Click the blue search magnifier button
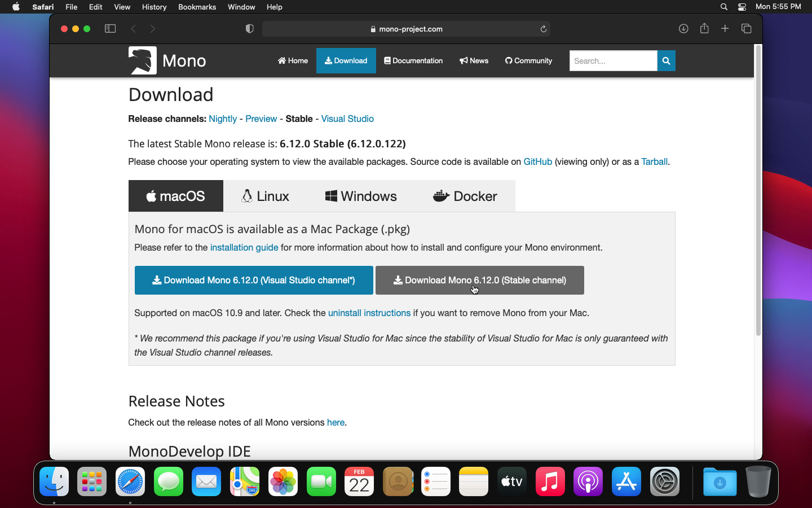 tap(666, 61)
